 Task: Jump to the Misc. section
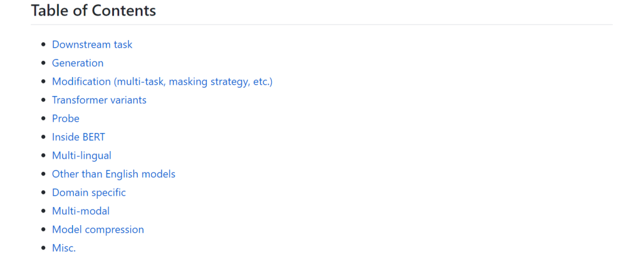[x=64, y=248]
